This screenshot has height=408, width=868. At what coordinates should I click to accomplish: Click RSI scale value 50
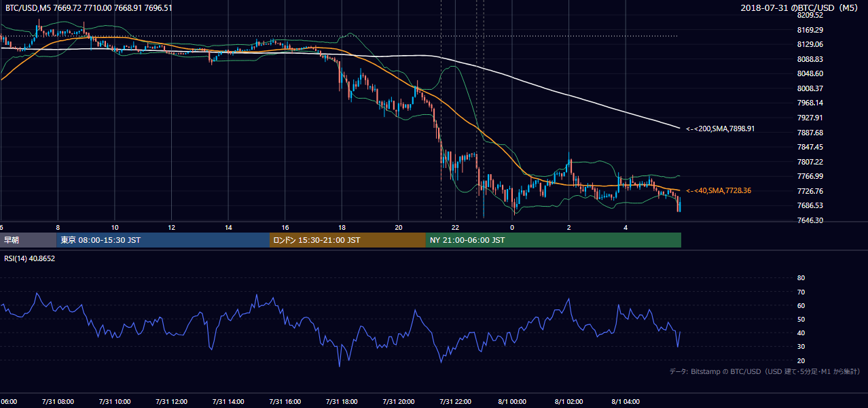pos(801,319)
